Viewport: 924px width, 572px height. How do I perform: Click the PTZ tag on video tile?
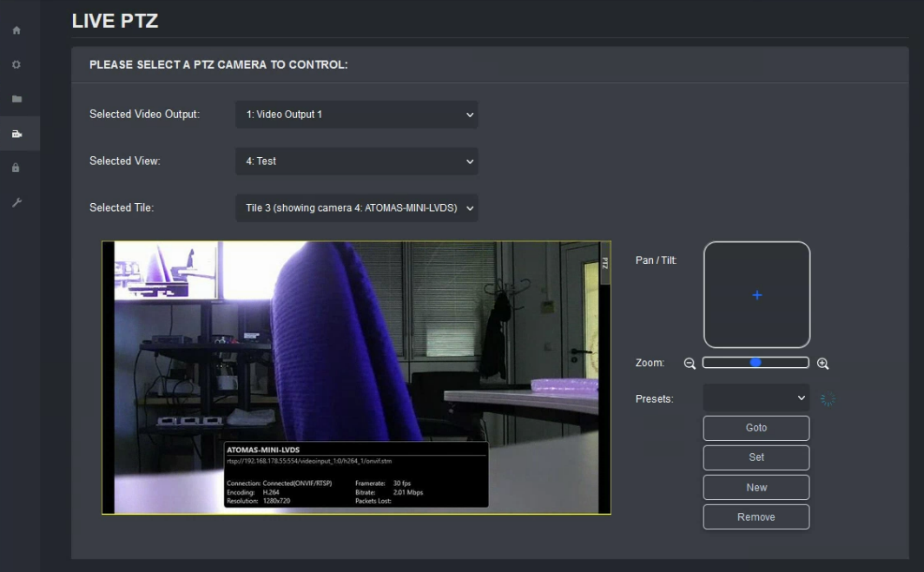604,263
